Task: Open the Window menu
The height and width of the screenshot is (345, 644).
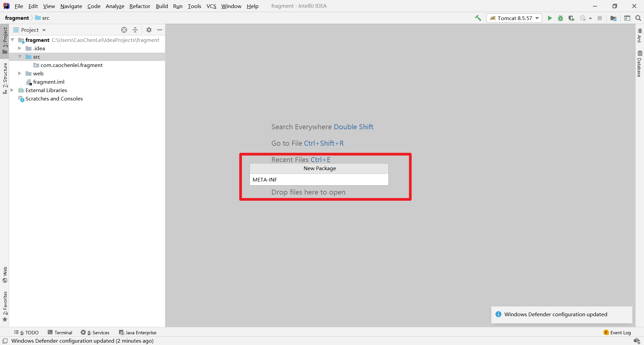Action: (231, 6)
